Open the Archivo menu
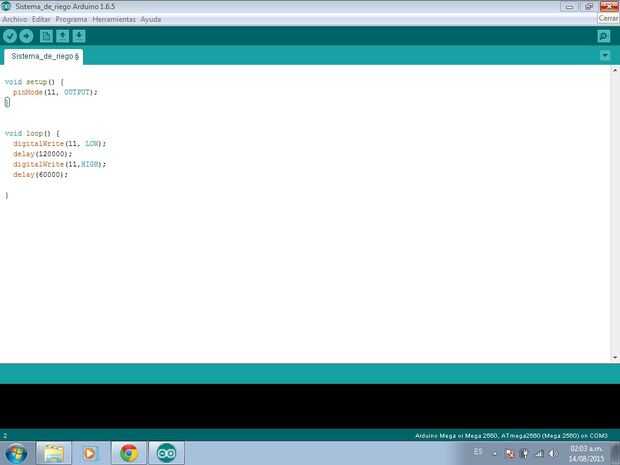Screen dimensions: 620x465 tap(15, 19)
